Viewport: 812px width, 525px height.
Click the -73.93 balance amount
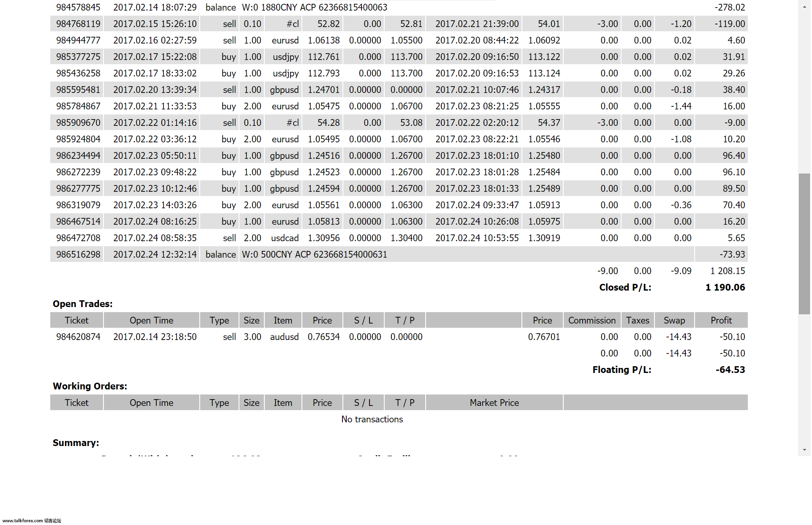click(732, 255)
